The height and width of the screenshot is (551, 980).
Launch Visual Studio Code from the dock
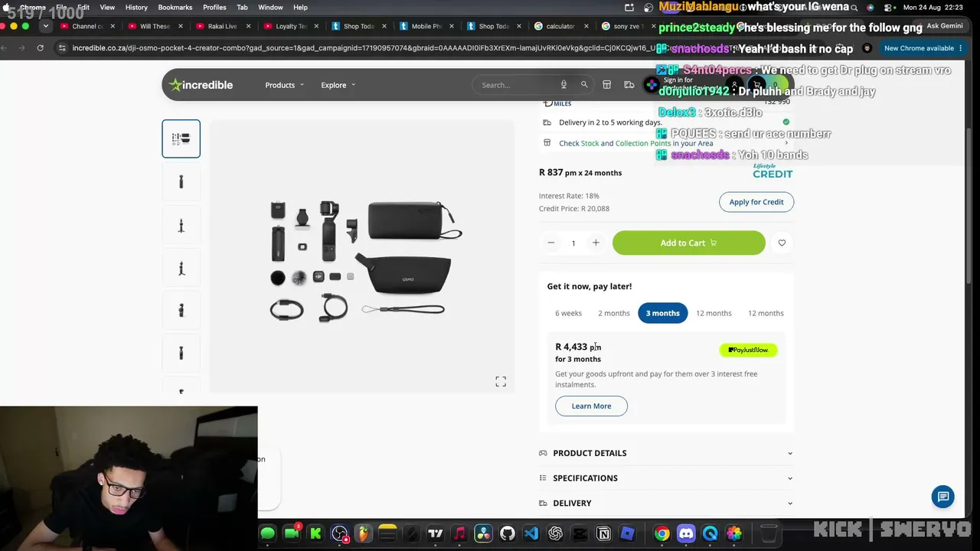(x=531, y=533)
